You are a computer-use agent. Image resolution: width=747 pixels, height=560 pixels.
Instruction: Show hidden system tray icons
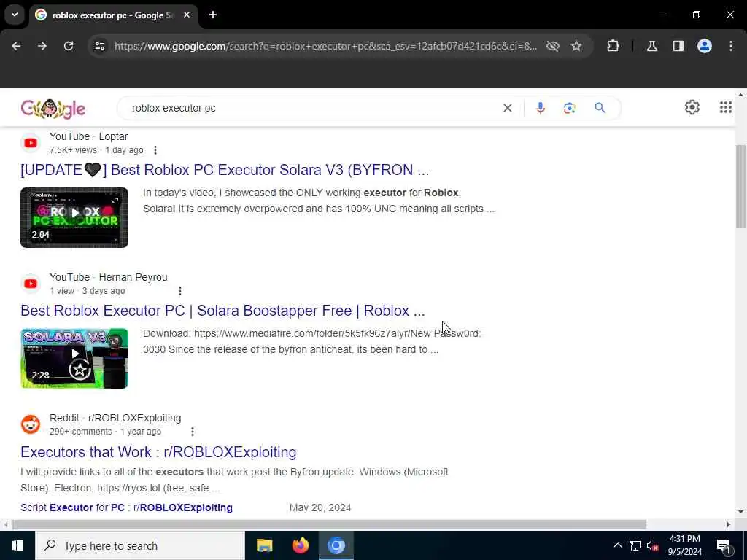617,545
